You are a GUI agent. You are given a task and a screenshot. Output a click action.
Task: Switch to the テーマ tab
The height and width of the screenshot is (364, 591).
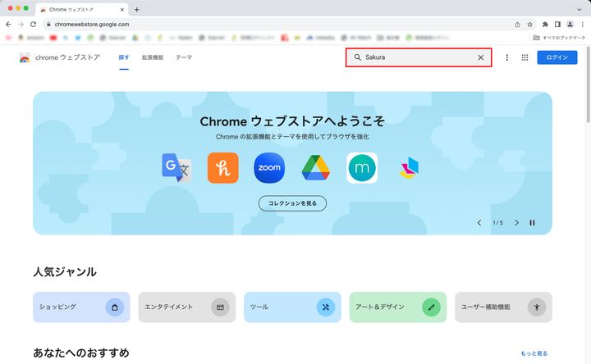click(x=184, y=57)
